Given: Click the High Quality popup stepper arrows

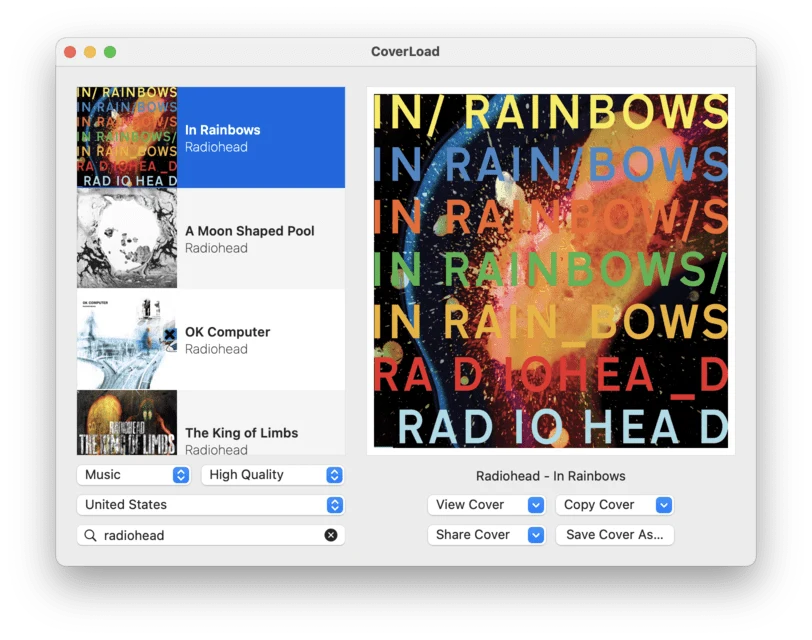Looking at the screenshot, I should click(x=335, y=475).
